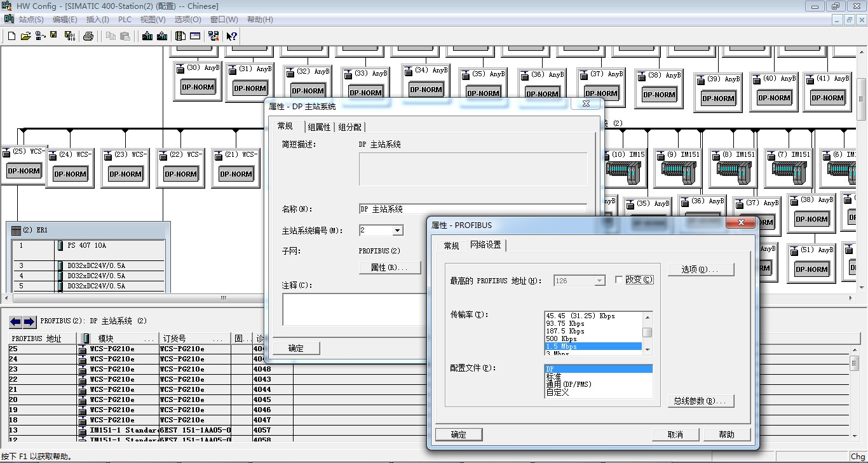868x463 pixels.
Task: Go forward with the right arrow navigation button
Action: click(29, 321)
